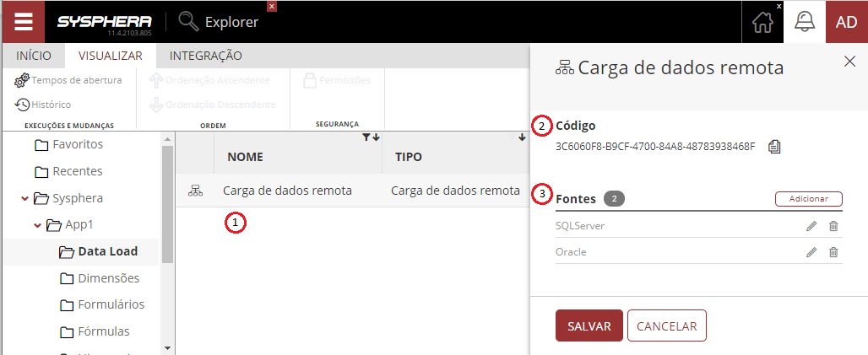The height and width of the screenshot is (355, 868).
Task: Open Histórico in the ribbon
Action: tap(43, 105)
